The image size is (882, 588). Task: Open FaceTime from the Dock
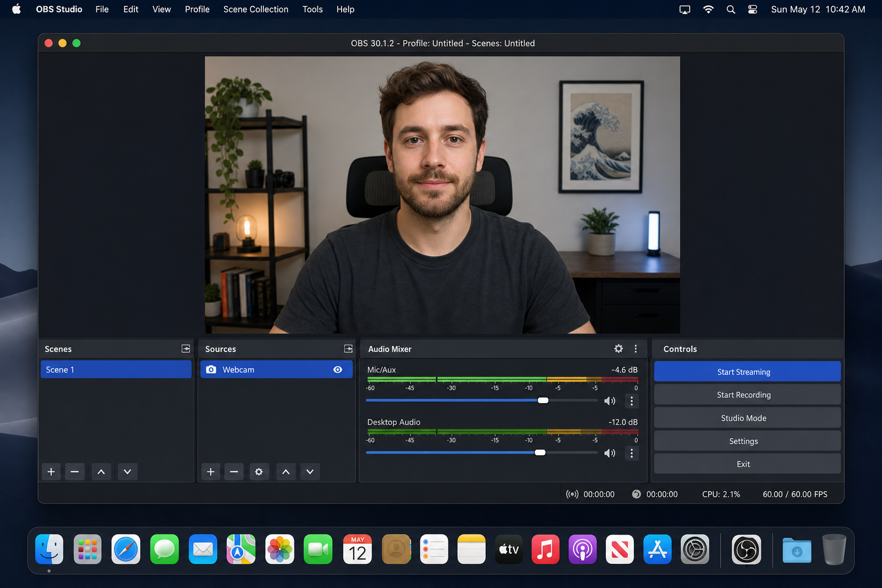coord(318,550)
